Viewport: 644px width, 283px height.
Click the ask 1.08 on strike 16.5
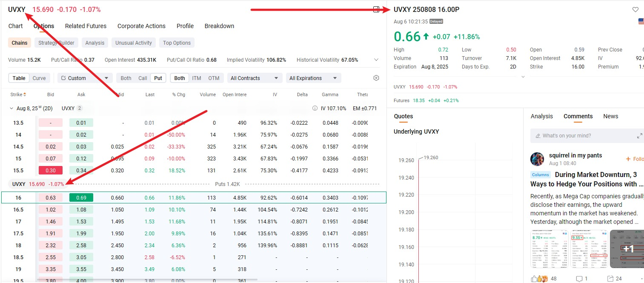81,210
